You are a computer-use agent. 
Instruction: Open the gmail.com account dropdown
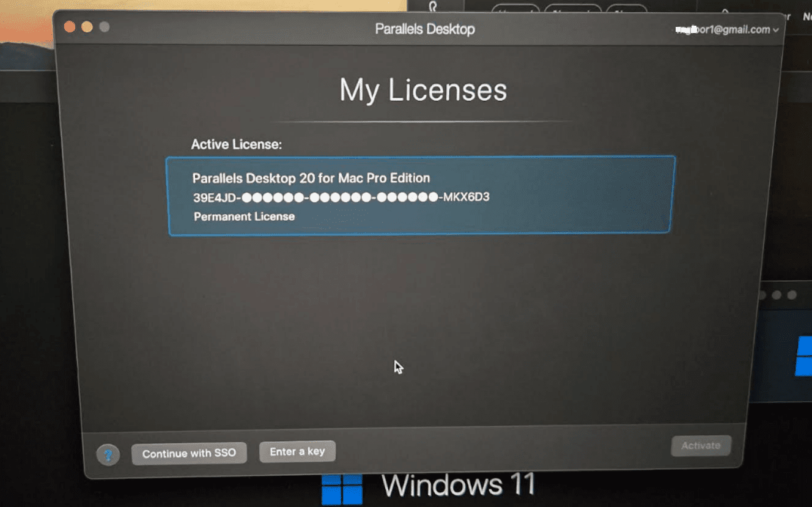[724, 29]
